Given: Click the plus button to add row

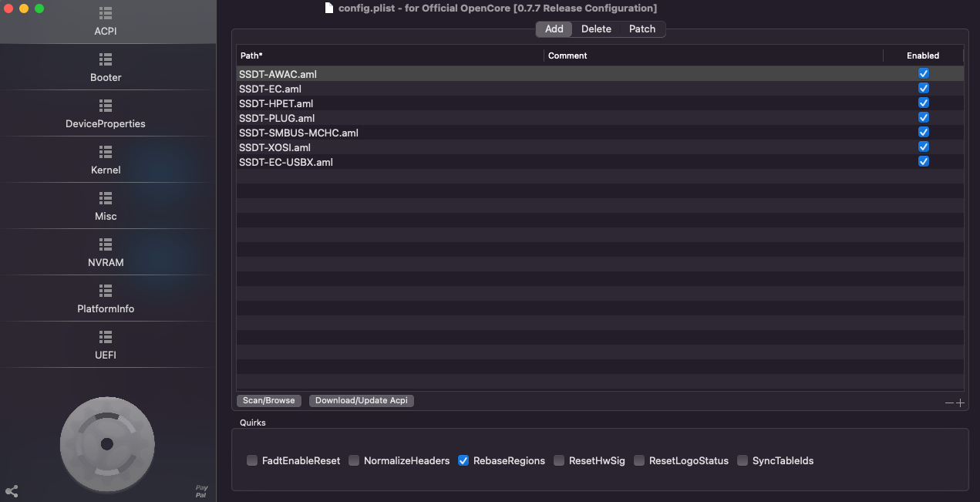Looking at the screenshot, I should pos(960,403).
